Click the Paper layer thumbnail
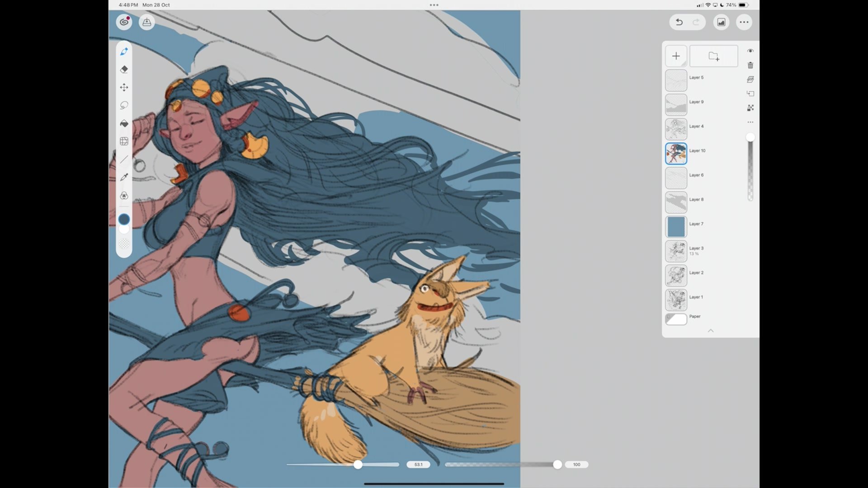 click(x=676, y=319)
